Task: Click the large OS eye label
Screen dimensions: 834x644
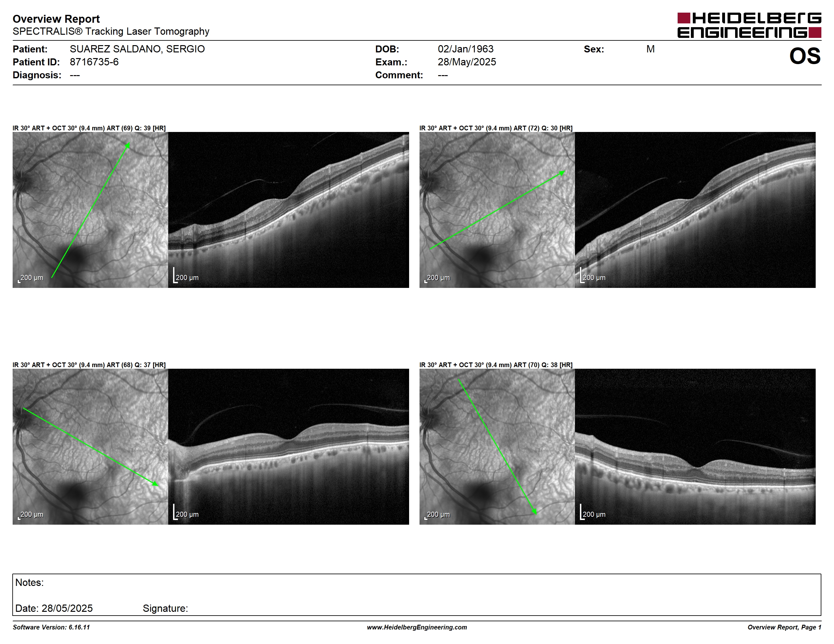Action: [805, 56]
